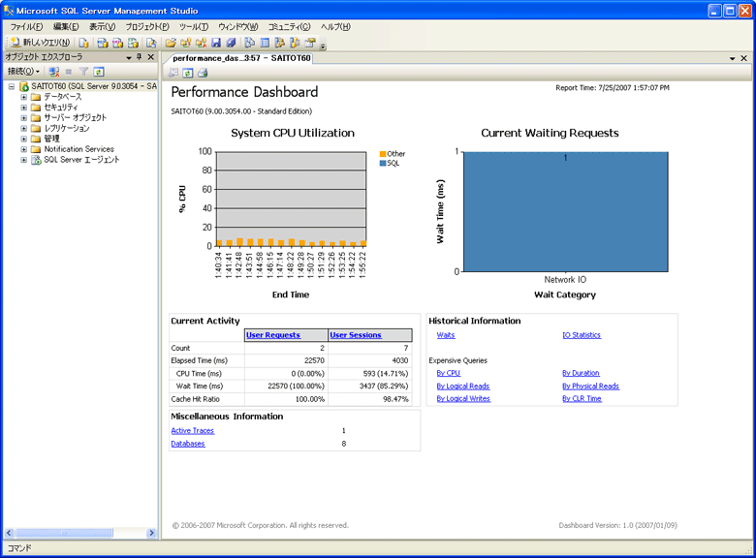Open expensive queries By Duration

pyautogui.click(x=581, y=373)
